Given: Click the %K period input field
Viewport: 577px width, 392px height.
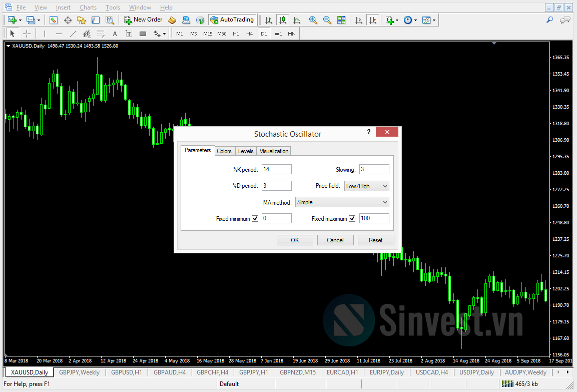Looking at the screenshot, I should (276, 169).
